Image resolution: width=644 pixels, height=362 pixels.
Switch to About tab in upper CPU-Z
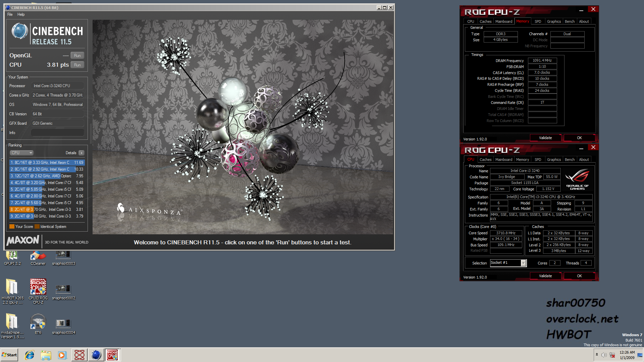(x=584, y=21)
